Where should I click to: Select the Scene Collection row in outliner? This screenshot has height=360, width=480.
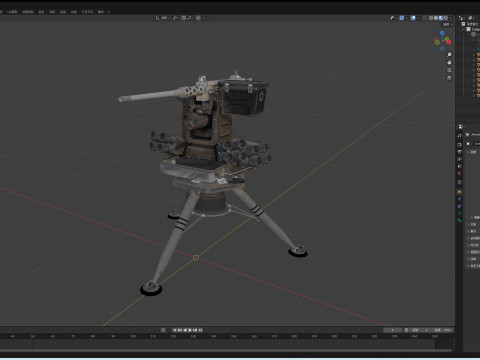pyautogui.click(x=471, y=24)
